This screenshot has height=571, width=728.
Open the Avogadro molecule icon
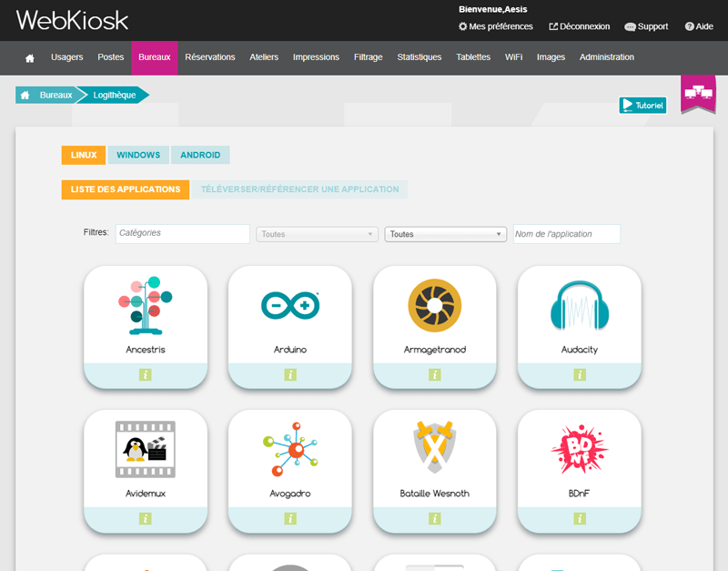(x=290, y=449)
